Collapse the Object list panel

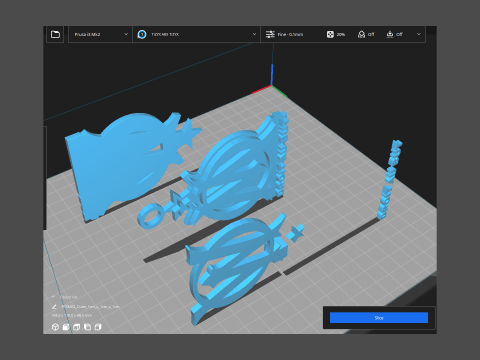click(x=53, y=297)
